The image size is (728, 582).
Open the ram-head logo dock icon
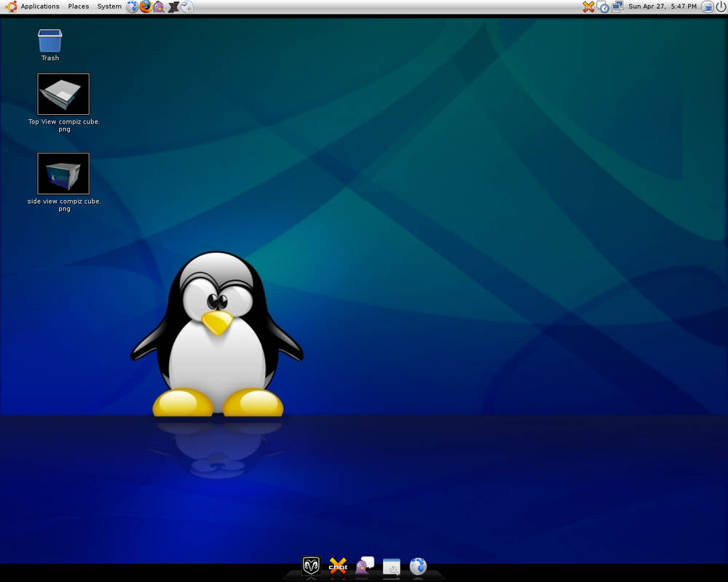point(311,566)
